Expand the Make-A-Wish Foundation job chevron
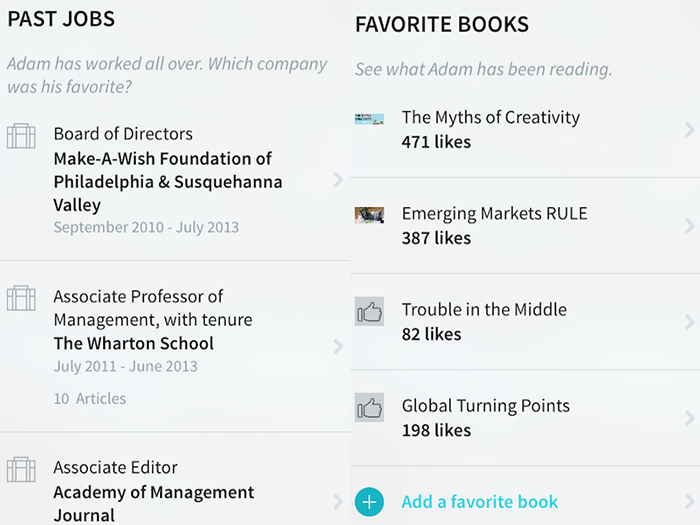This screenshot has height=525, width=700. (338, 180)
